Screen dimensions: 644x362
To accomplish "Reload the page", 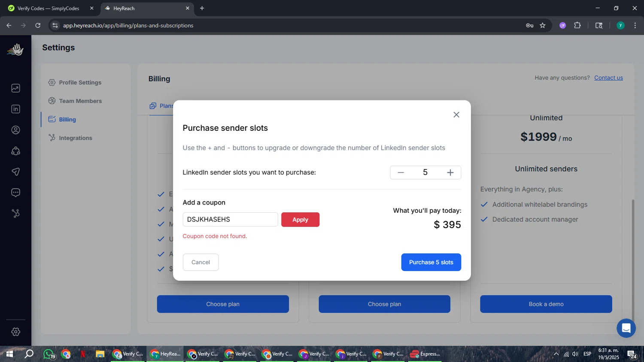I will coord(38,25).
